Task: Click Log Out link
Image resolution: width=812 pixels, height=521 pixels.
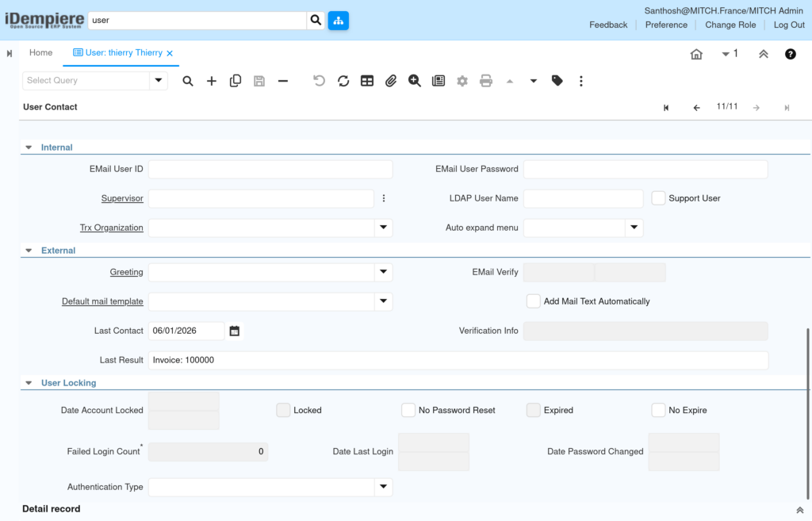Action: coord(789,25)
